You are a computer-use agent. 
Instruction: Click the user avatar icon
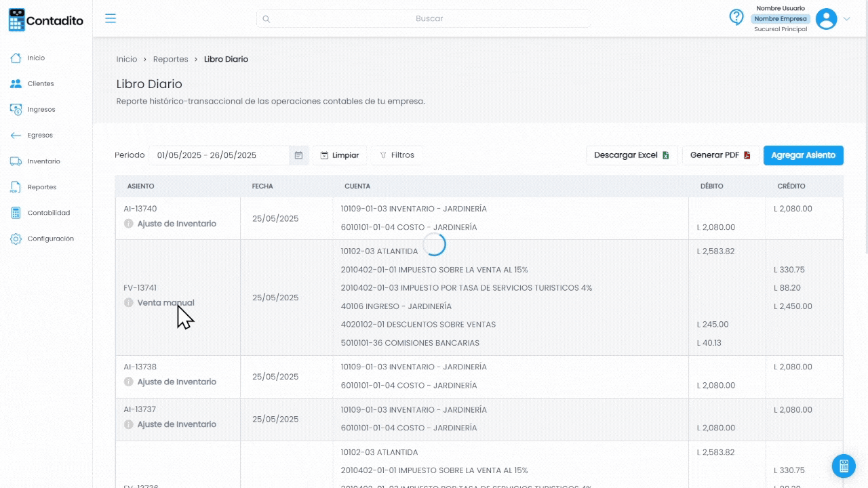pos(826,19)
